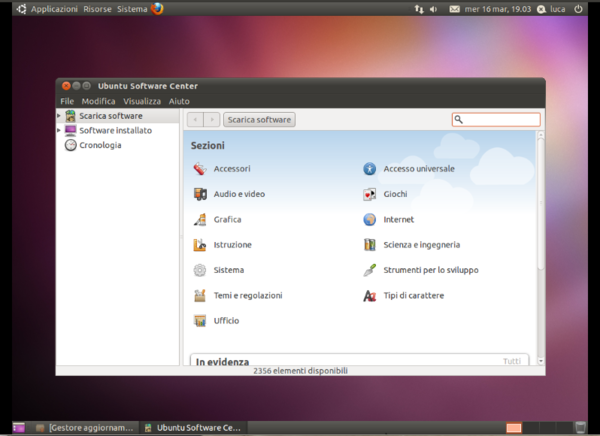Select the first workspace in switcher
The image size is (600, 436).
coord(514,428)
